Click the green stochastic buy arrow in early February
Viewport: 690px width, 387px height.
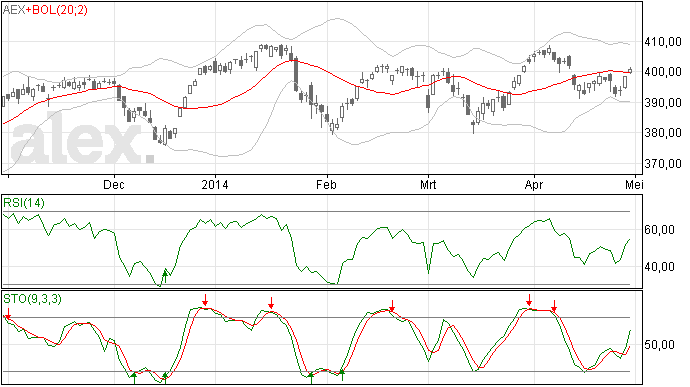[x=342, y=375]
